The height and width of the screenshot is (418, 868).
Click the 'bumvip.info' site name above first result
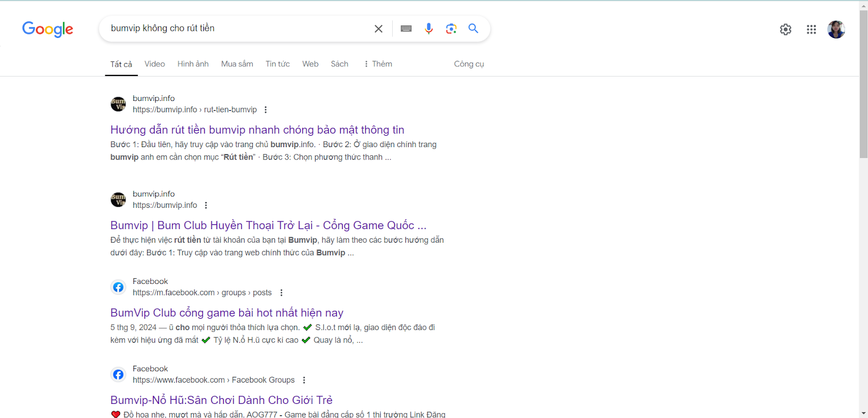[154, 98]
